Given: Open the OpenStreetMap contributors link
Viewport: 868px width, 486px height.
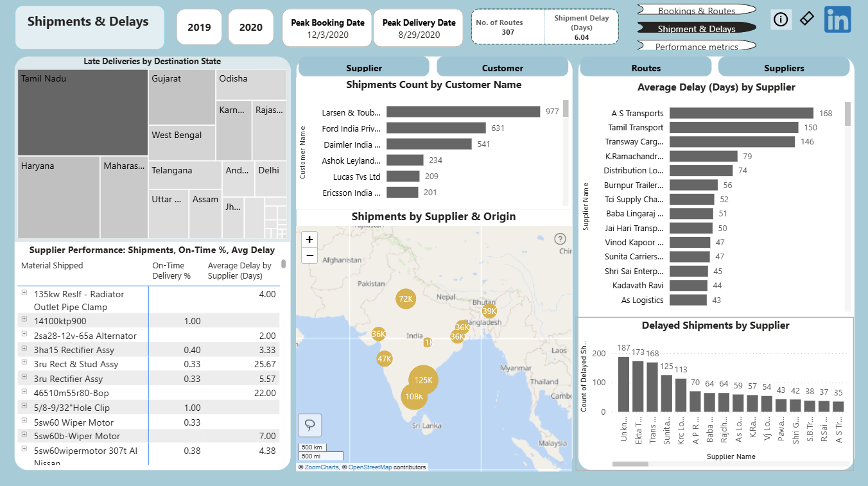Looking at the screenshot, I should coord(370,467).
